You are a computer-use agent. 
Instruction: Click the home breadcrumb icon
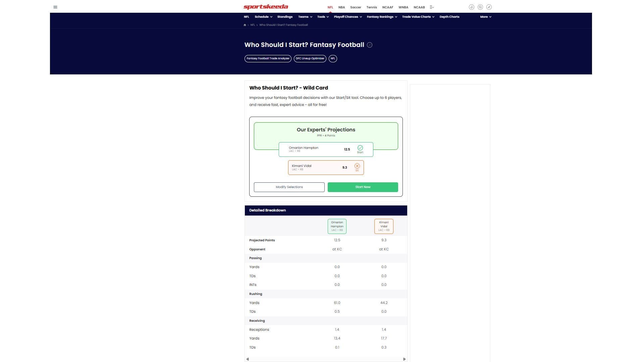[x=245, y=25]
